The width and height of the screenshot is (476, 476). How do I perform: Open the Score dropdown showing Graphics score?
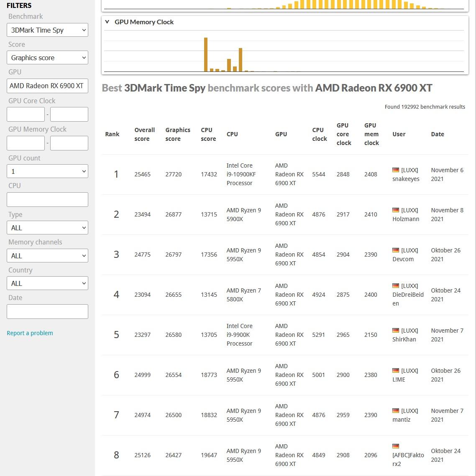[47, 58]
